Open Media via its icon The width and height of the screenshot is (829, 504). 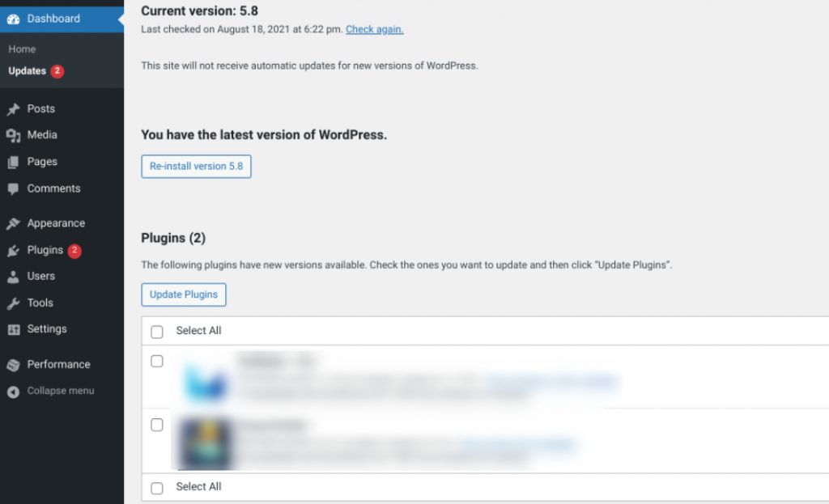pos(13,135)
